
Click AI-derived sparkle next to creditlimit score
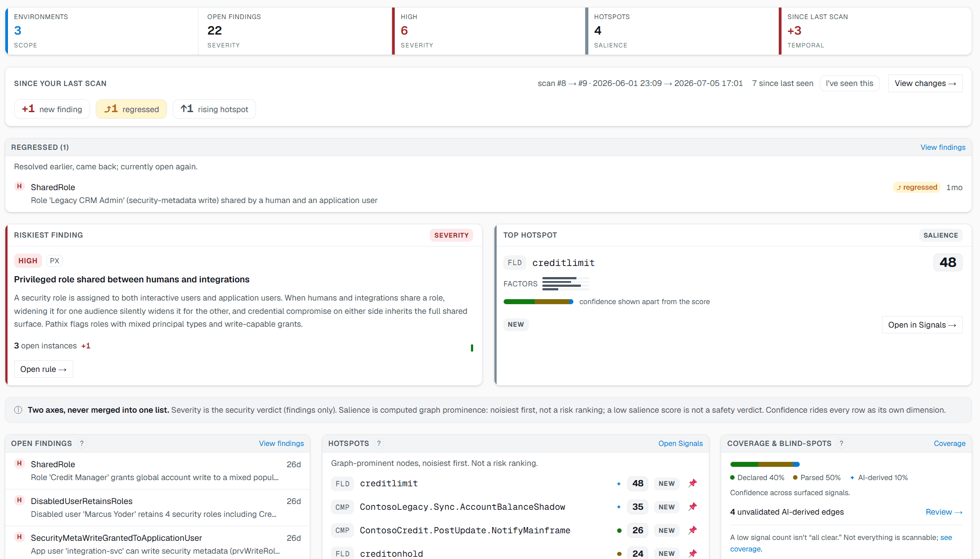click(618, 484)
